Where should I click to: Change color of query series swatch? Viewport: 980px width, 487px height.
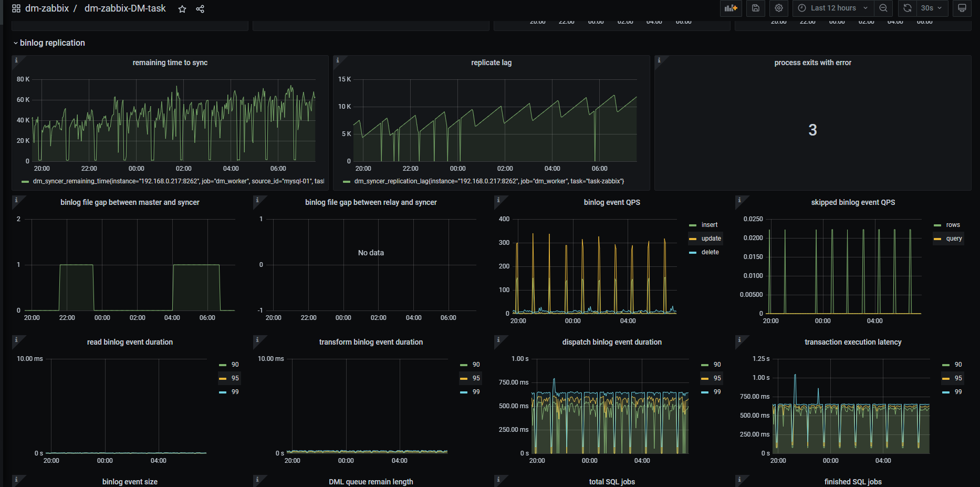pos(937,239)
